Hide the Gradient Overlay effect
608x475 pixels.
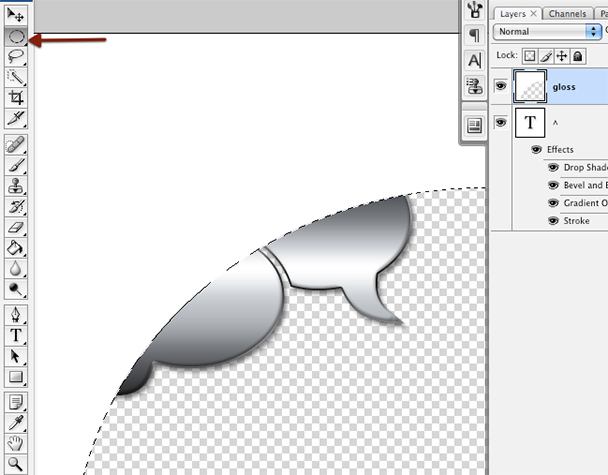click(x=553, y=203)
